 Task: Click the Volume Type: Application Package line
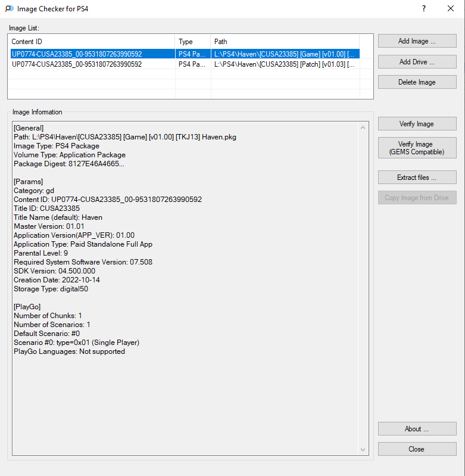pyautogui.click(x=70, y=155)
